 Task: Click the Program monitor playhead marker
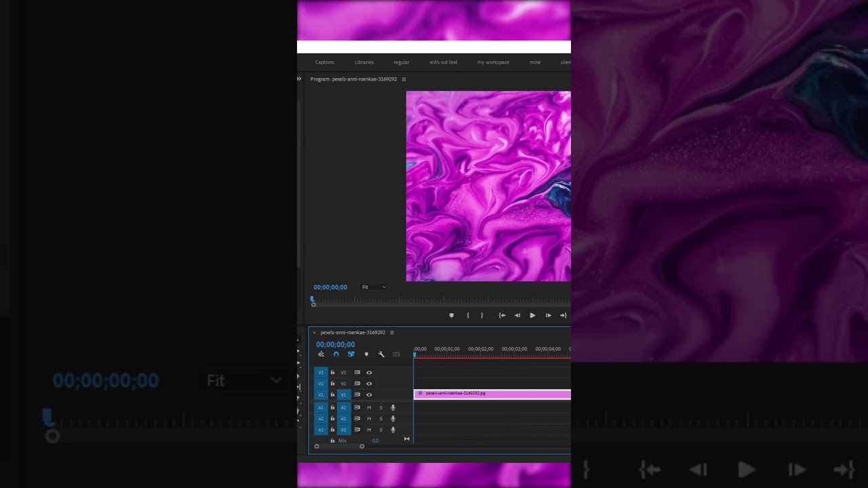tap(313, 298)
